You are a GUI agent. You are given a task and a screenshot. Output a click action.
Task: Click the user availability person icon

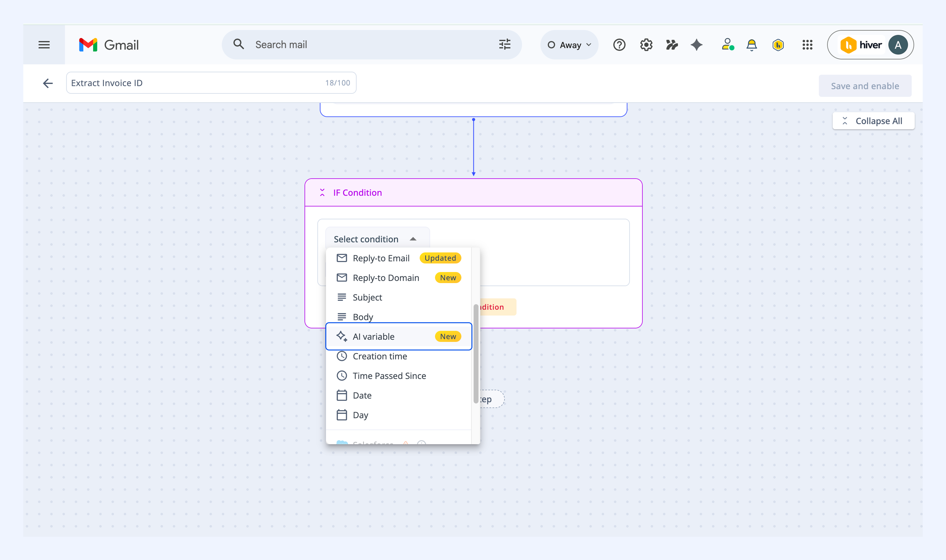(728, 44)
